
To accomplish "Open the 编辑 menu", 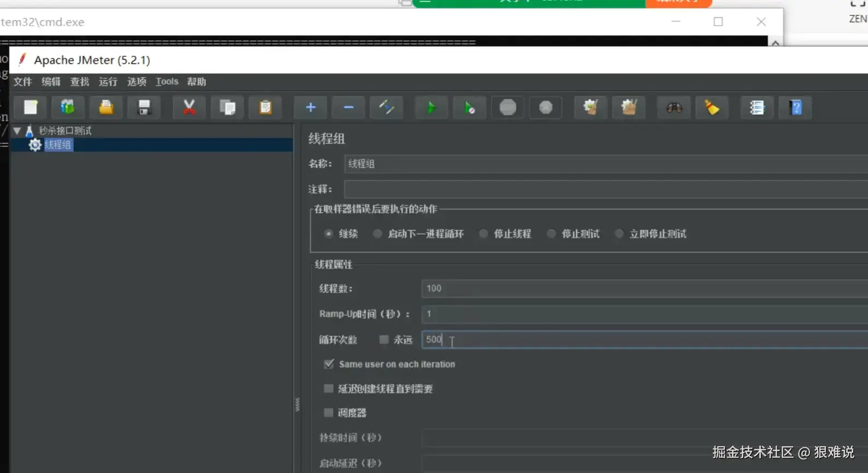I will click(51, 81).
